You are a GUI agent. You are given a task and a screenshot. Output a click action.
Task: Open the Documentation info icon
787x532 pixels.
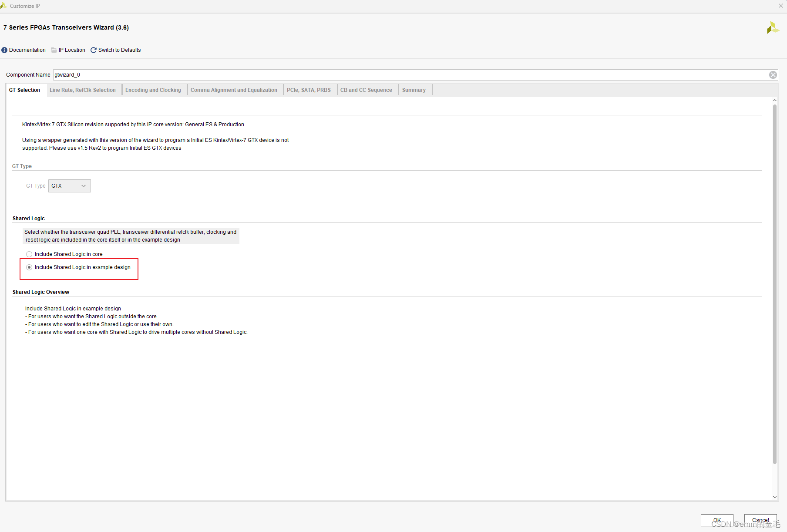[4, 50]
